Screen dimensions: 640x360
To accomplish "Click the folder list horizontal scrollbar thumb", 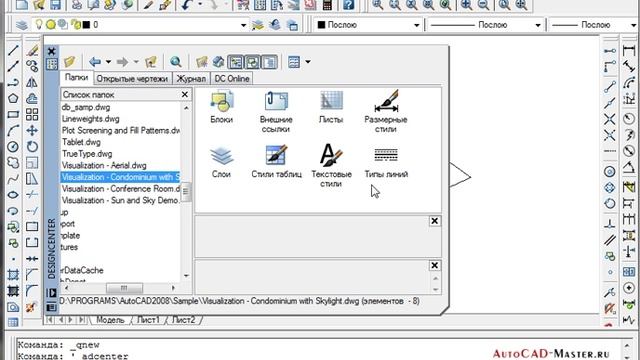I will 124,288.
